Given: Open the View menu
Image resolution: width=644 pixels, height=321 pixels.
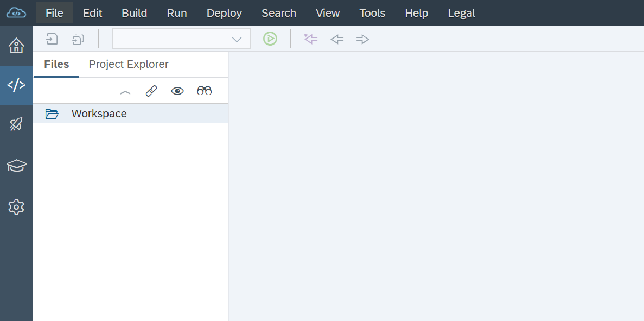Looking at the screenshot, I should point(328,13).
